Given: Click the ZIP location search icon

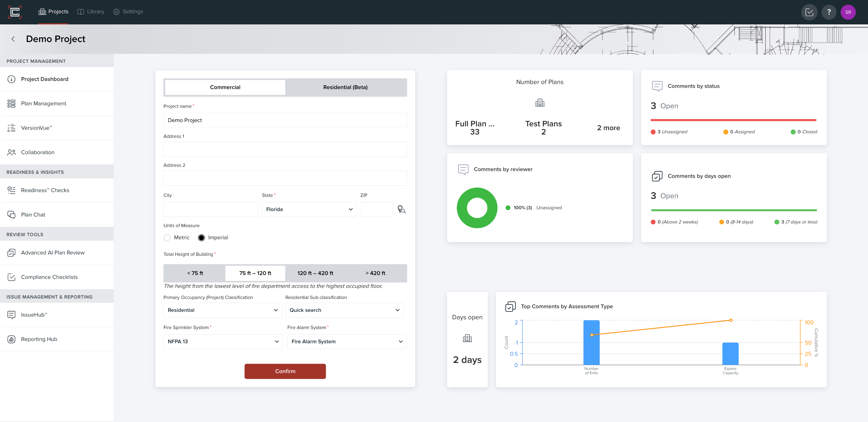Looking at the screenshot, I should tap(401, 209).
